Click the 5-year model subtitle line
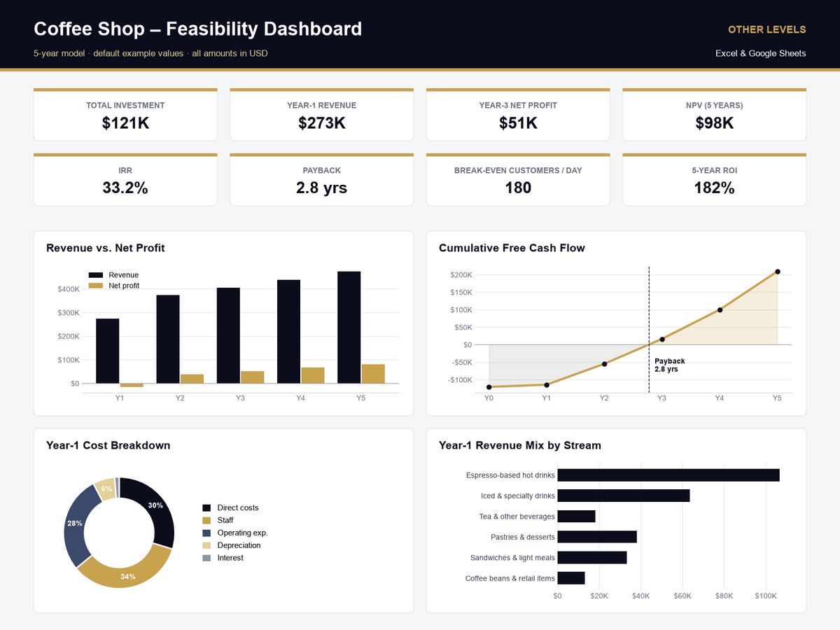Screen dimensions: 840x630 150,53
